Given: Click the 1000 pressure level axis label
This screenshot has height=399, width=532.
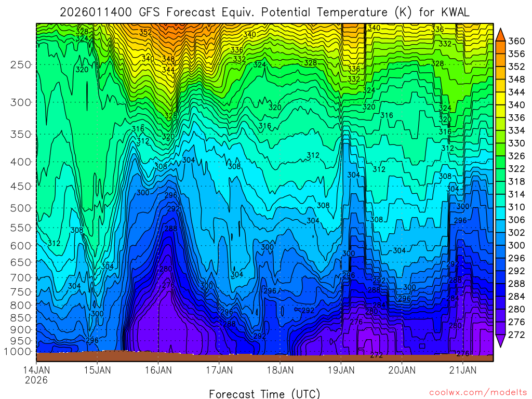Looking at the screenshot, I should 18,352.
